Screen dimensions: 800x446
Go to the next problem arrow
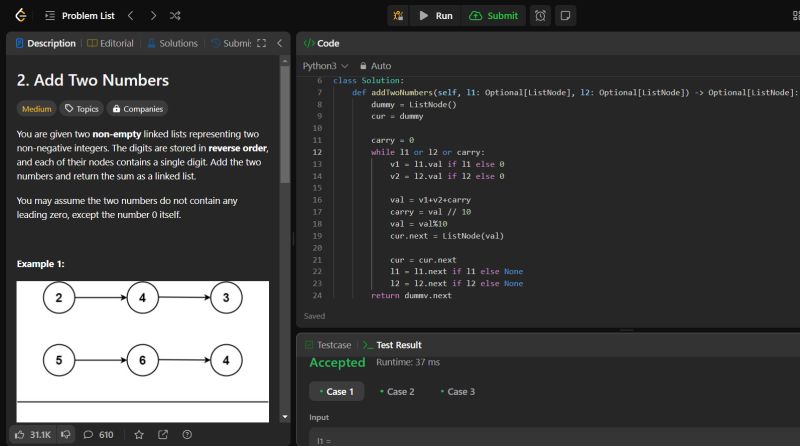click(153, 16)
